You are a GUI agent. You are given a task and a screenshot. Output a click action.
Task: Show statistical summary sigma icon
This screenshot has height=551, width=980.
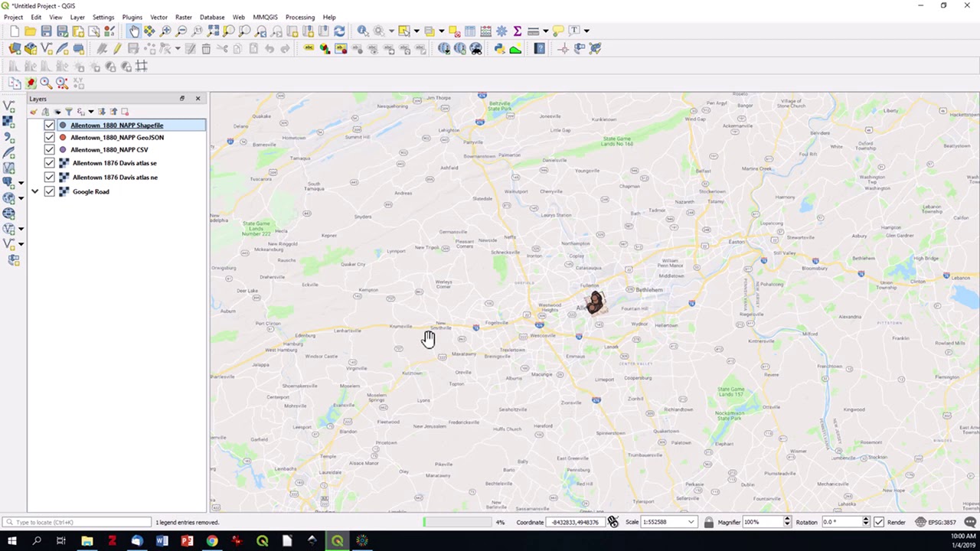(518, 31)
